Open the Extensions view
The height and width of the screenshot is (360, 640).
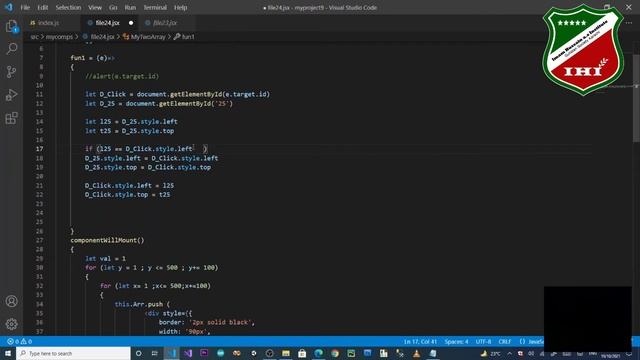(x=11, y=118)
